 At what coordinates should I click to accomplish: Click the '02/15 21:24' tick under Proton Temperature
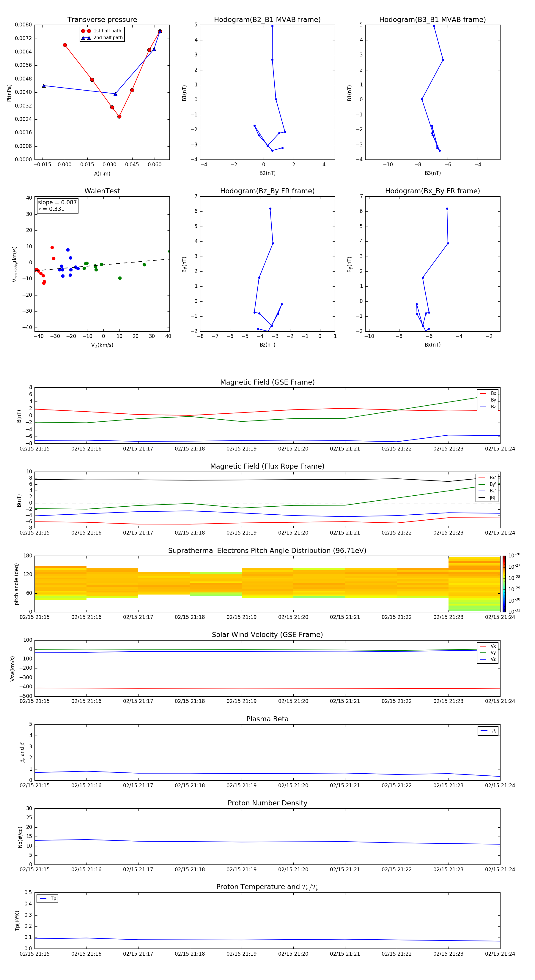click(x=500, y=954)
